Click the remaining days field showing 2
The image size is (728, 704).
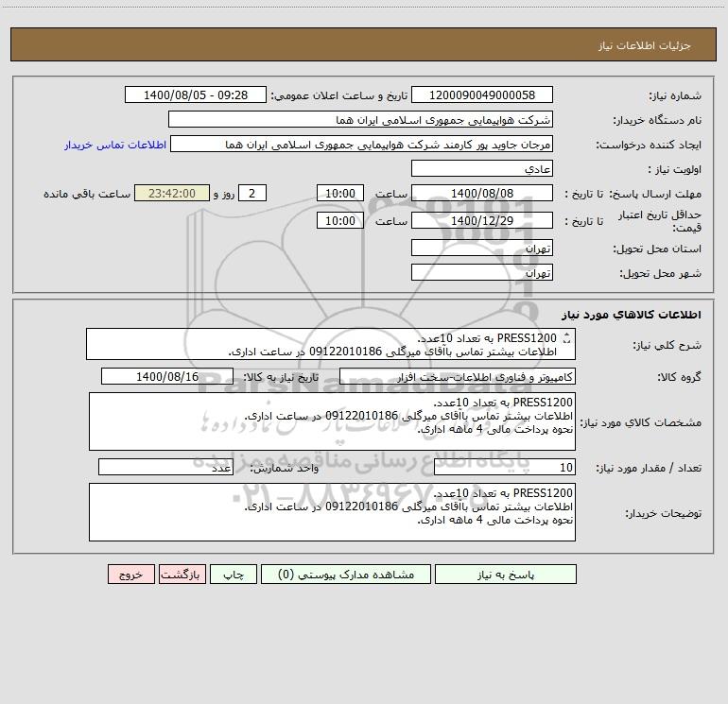point(252,193)
